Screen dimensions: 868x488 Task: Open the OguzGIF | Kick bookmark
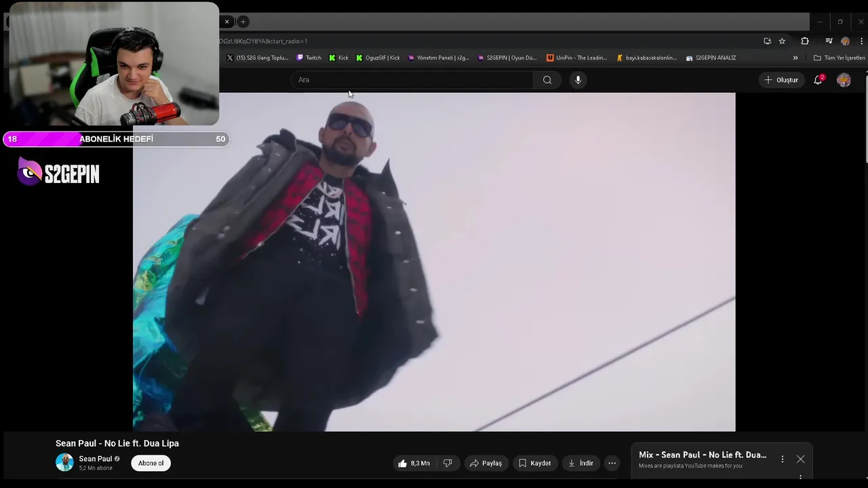378,58
